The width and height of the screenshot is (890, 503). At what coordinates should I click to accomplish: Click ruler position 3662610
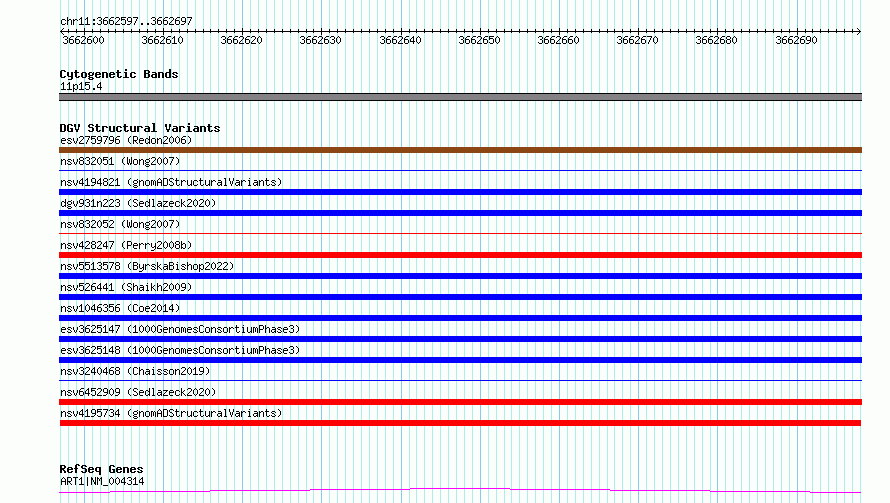click(x=162, y=40)
